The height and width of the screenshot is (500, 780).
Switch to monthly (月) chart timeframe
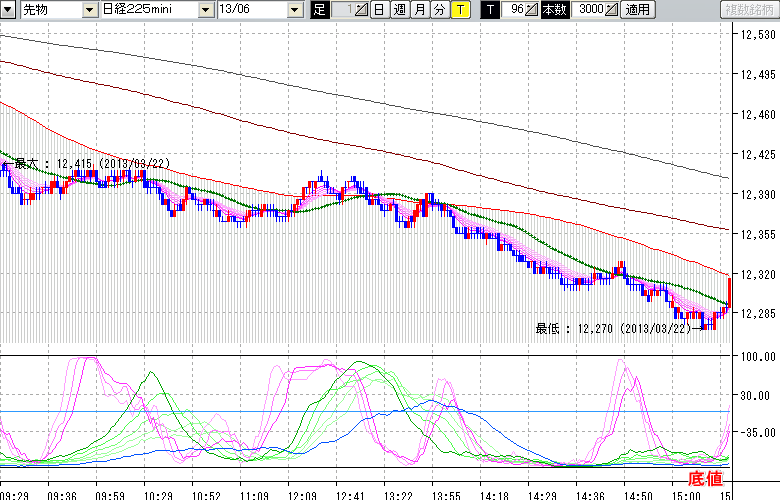[420, 10]
